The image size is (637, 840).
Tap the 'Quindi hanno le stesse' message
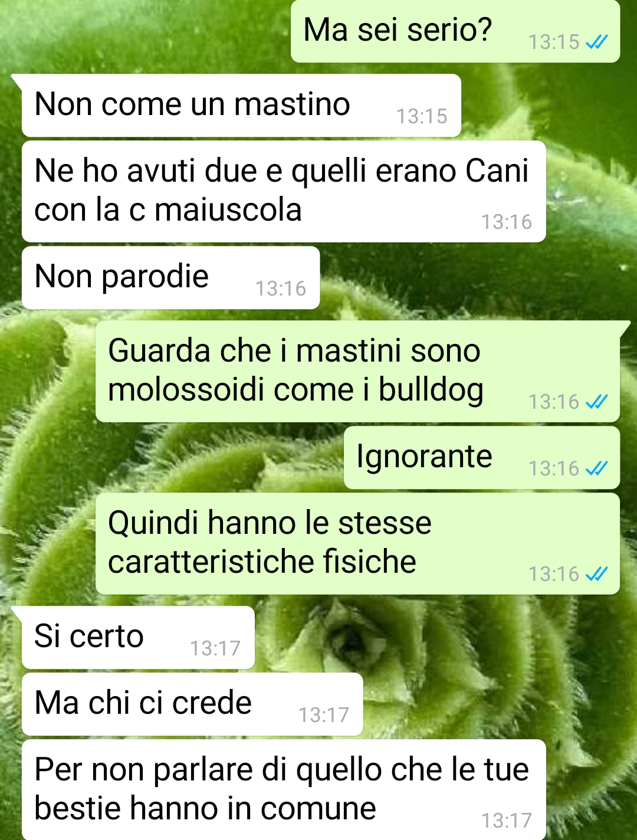[x=357, y=543]
